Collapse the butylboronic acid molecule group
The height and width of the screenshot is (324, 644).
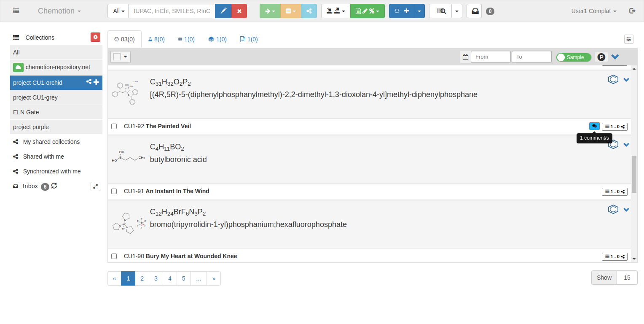[x=626, y=145]
